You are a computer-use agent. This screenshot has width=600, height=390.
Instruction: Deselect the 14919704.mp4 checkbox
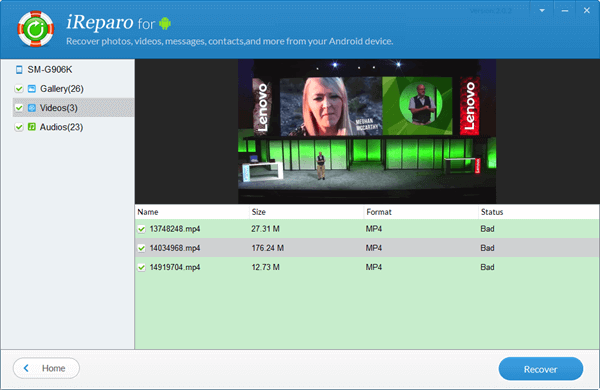pos(142,267)
